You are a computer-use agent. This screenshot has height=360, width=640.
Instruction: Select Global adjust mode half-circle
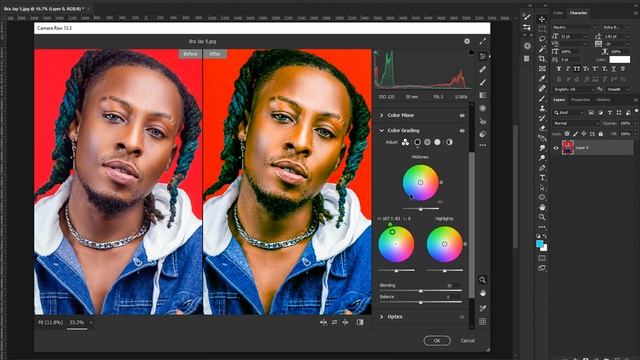(x=449, y=142)
